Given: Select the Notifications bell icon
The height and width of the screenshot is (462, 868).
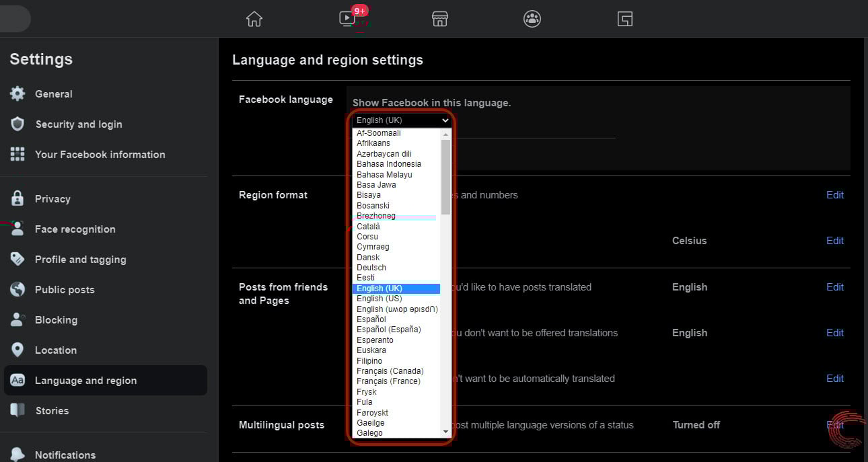Looking at the screenshot, I should click(x=17, y=455).
